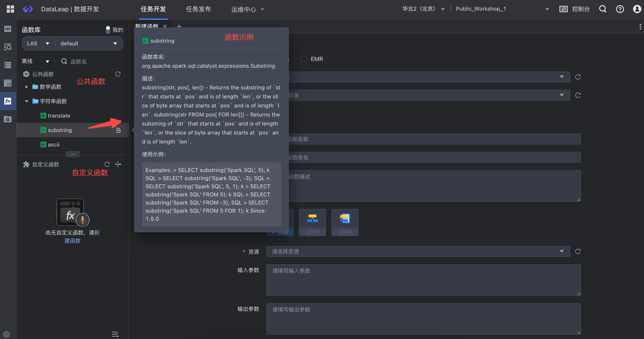Select the EMR radio button
This screenshot has width=644, height=339.
304,59
